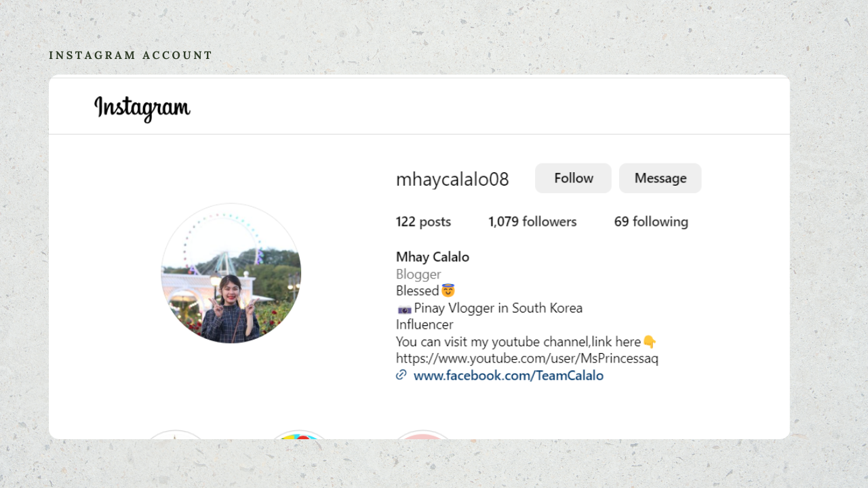Open the colorful second story highlight

point(299,434)
